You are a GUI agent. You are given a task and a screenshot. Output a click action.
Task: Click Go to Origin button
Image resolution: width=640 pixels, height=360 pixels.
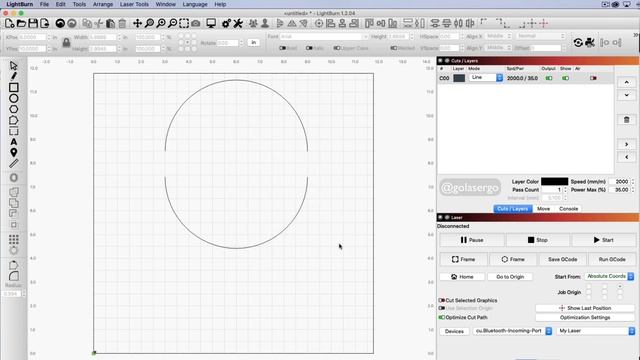coord(510,277)
